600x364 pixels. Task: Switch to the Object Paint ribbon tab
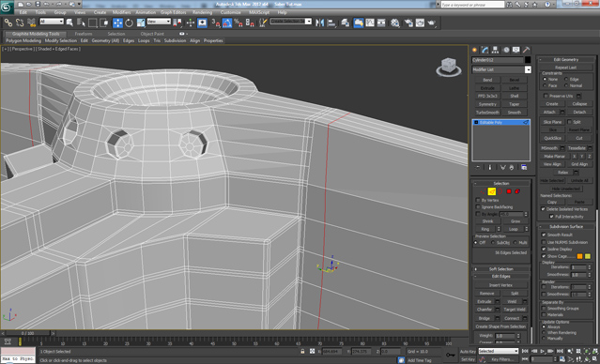[152, 34]
